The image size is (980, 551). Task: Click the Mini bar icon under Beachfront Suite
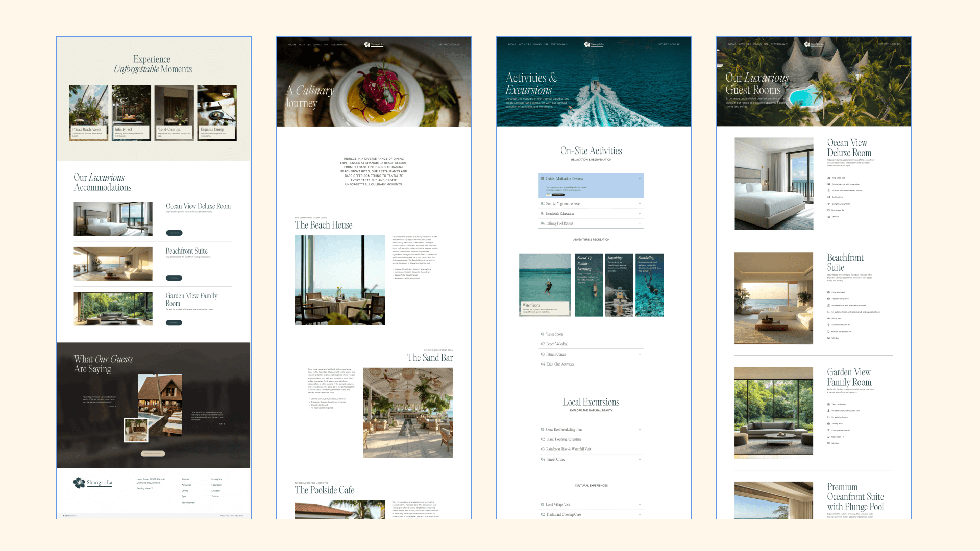click(x=828, y=338)
